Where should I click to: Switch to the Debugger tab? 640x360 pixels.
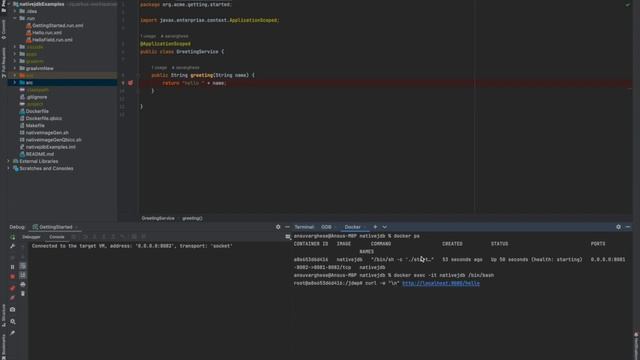31,237
